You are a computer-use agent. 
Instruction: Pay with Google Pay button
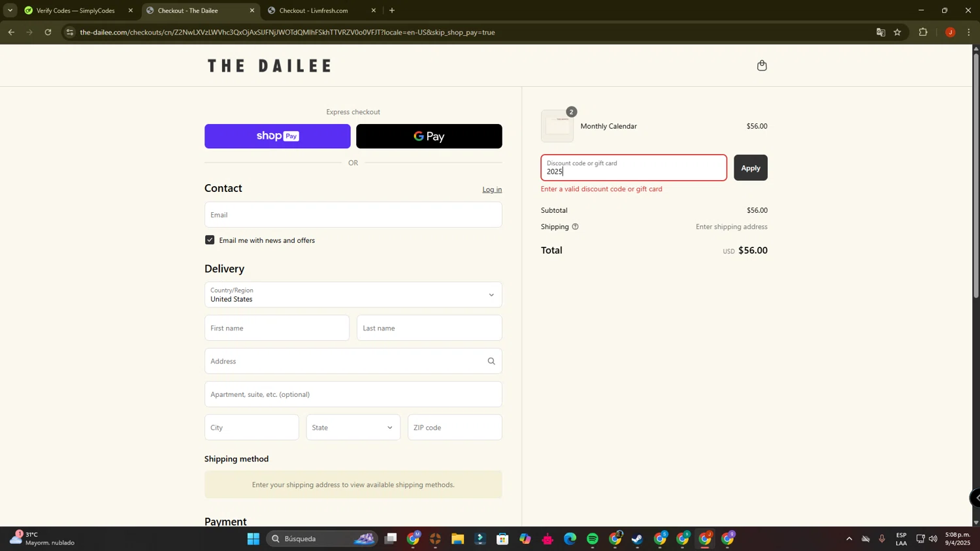(x=429, y=136)
